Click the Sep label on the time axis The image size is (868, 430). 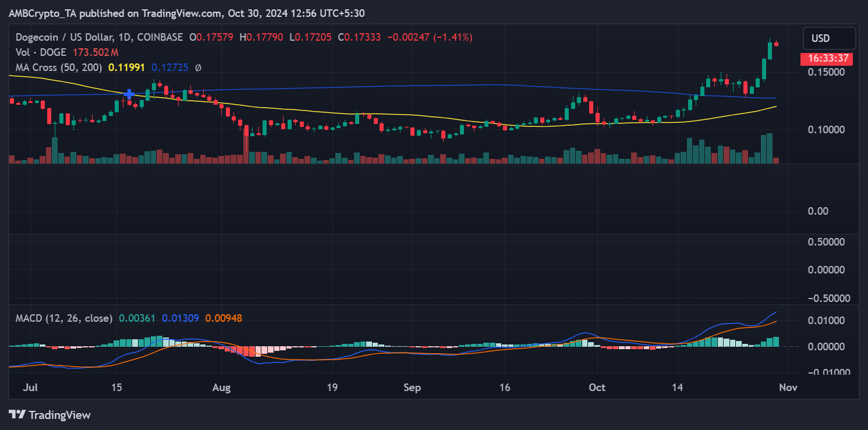point(412,387)
